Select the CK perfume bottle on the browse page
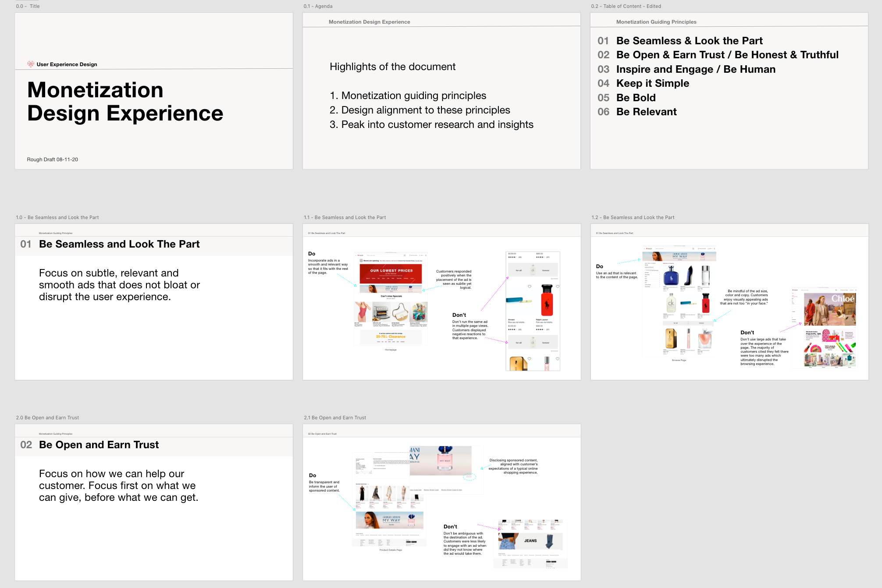 (671, 303)
